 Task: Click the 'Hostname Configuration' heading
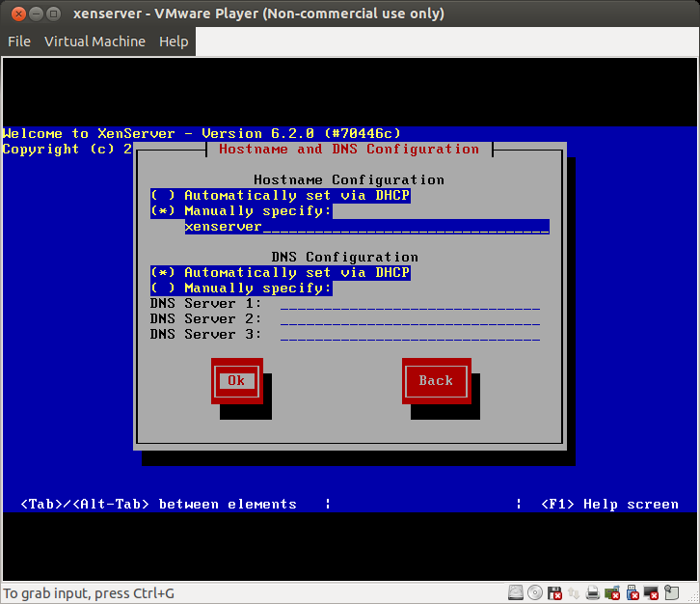349,180
